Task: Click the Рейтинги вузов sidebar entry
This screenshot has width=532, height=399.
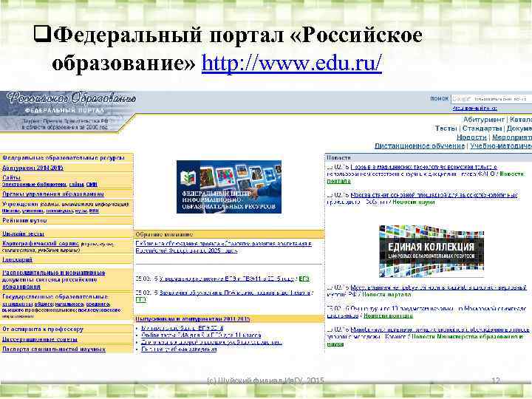Action: [24, 220]
